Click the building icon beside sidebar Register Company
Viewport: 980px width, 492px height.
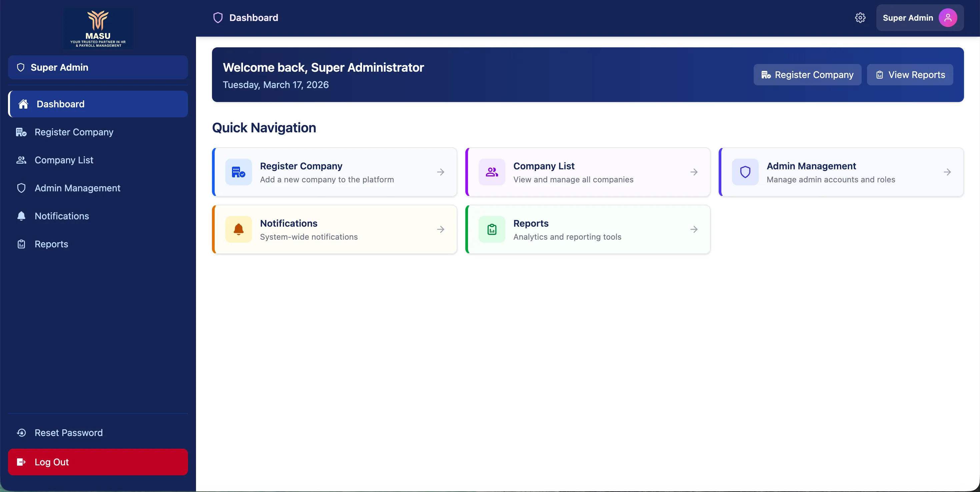(21, 132)
